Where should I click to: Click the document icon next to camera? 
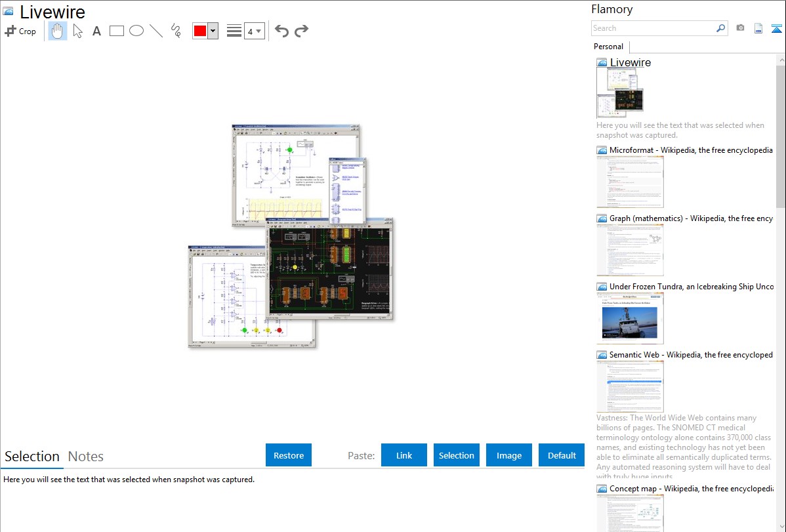tap(758, 28)
